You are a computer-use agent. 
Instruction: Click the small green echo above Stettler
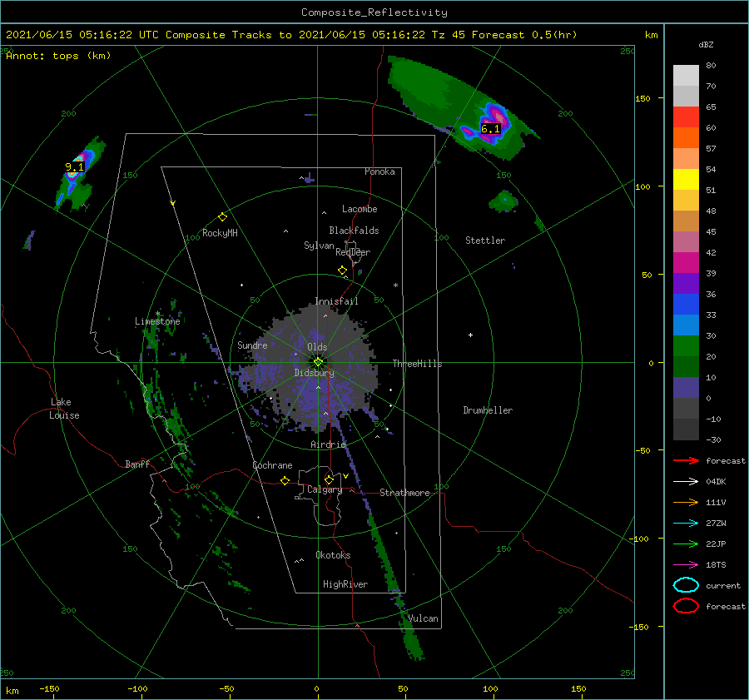click(x=503, y=201)
